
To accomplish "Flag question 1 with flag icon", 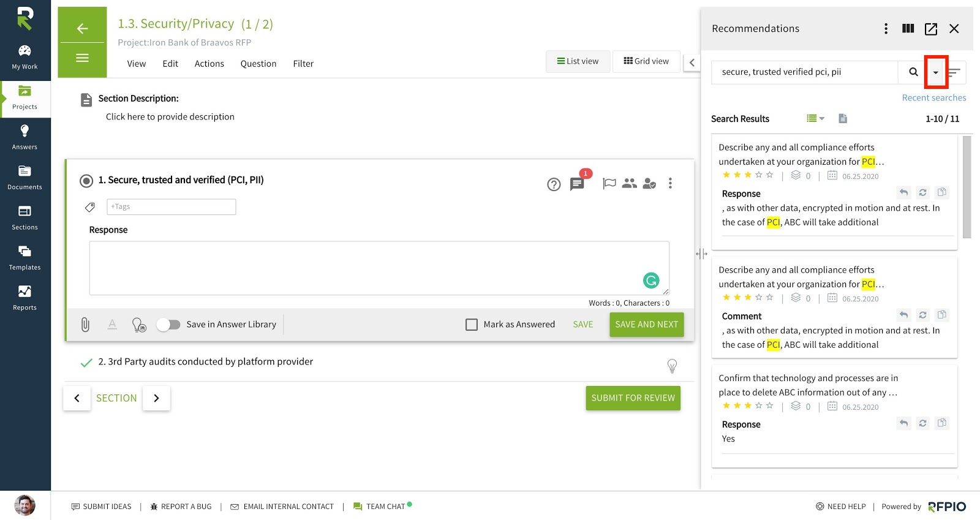I will 609,183.
